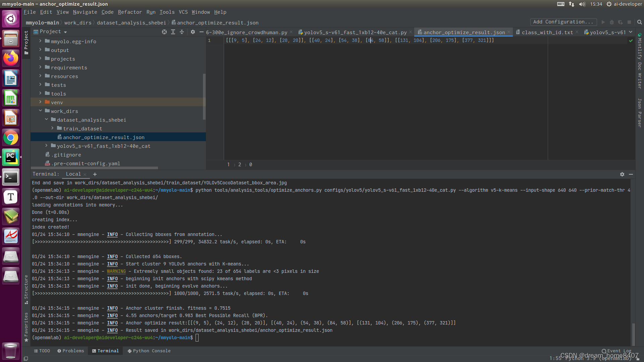The image size is (644, 362).
Task: Toggle the Terminal tool window button
Action: [105, 351]
